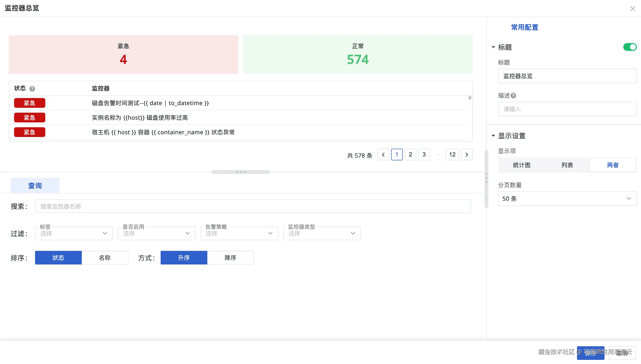This screenshot has height=364, width=641.
Task: Open the 分页数量 50 条 dropdown
Action: point(567,199)
